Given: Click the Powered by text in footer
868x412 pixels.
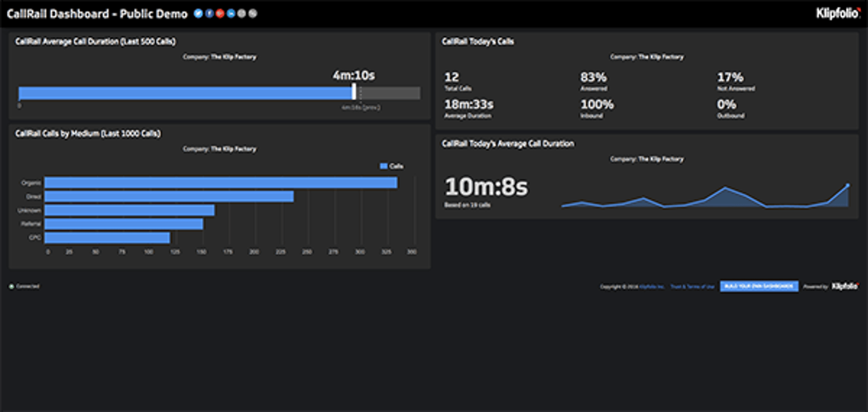Looking at the screenshot, I should point(816,287).
